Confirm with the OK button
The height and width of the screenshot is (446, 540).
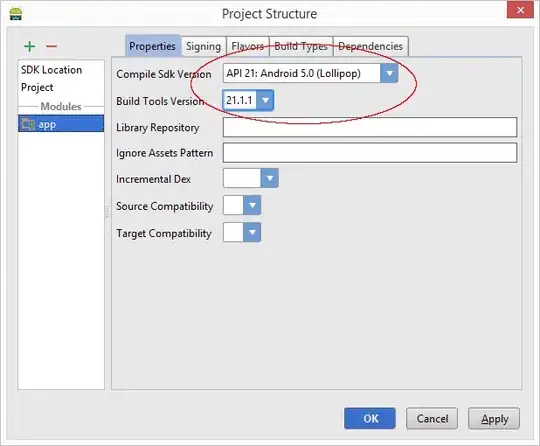(x=370, y=418)
